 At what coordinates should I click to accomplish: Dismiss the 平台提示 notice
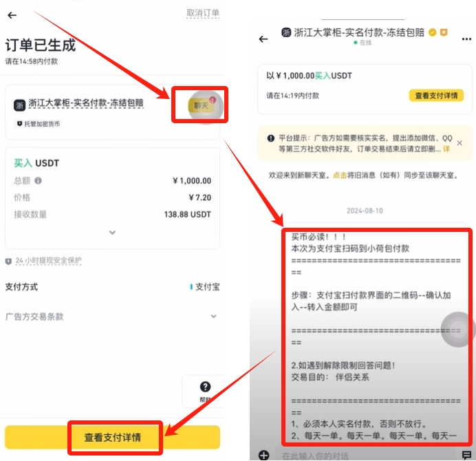click(x=459, y=143)
